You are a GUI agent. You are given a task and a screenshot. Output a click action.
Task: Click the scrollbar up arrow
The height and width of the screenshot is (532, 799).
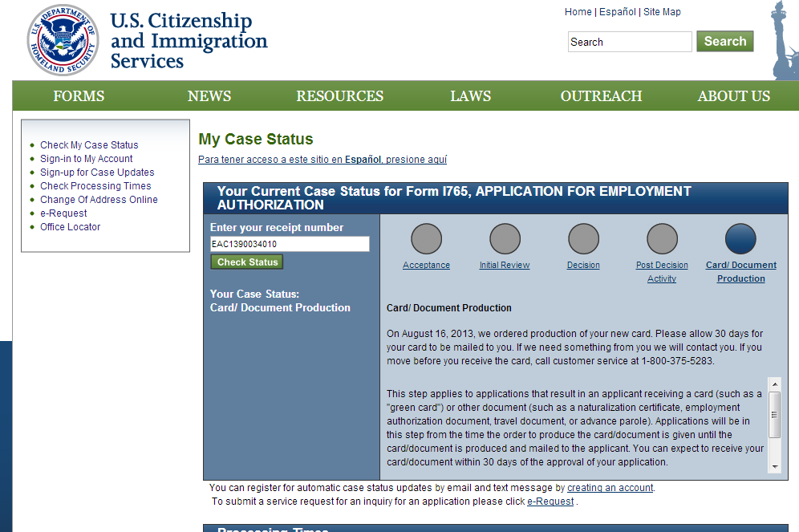coord(775,384)
